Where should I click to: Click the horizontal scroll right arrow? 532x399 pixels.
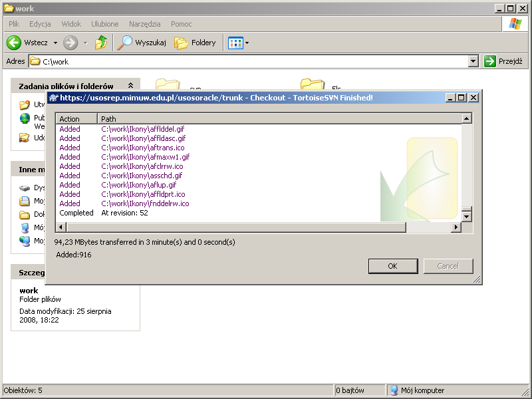(x=456, y=227)
